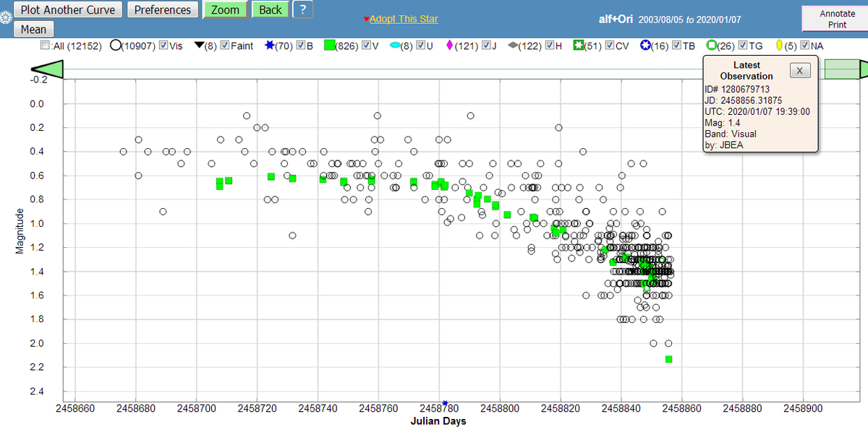Click the Annotate Print button

pos(837,19)
